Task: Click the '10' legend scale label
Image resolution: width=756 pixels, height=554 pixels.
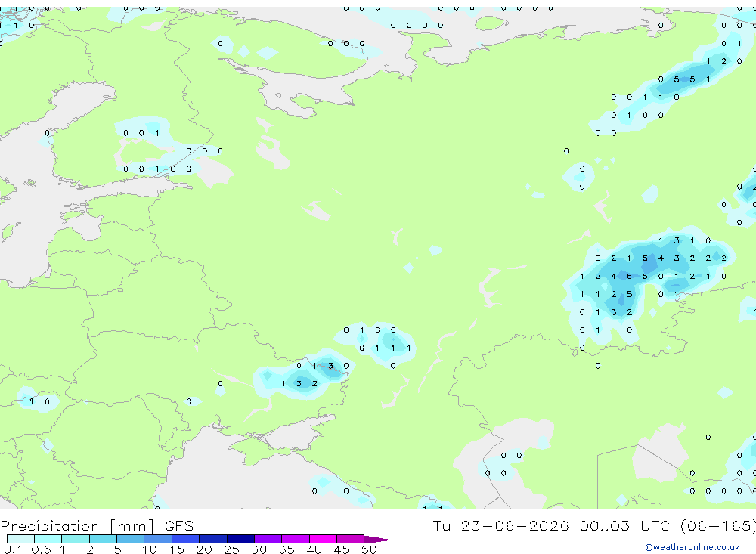Action: click(x=150, y=549)
